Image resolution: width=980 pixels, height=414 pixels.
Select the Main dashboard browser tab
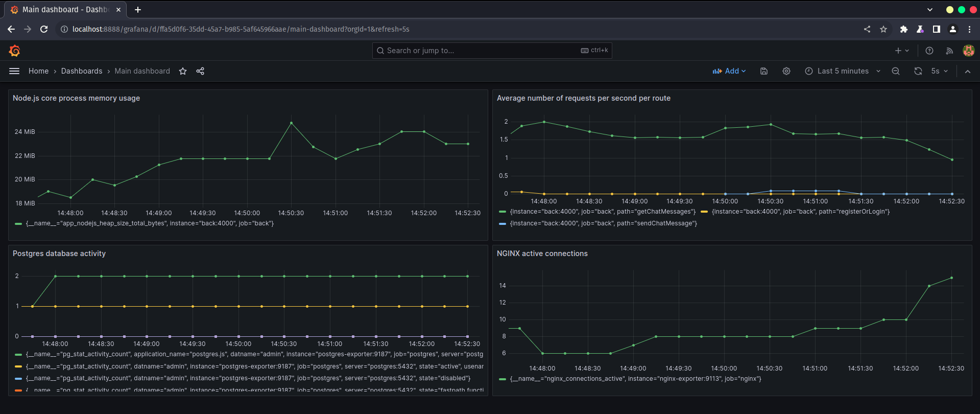click(65, 10)
